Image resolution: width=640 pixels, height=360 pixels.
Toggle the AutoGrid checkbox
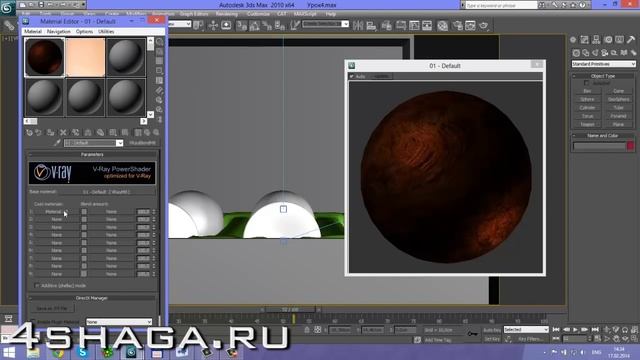[x=587, y=83]
